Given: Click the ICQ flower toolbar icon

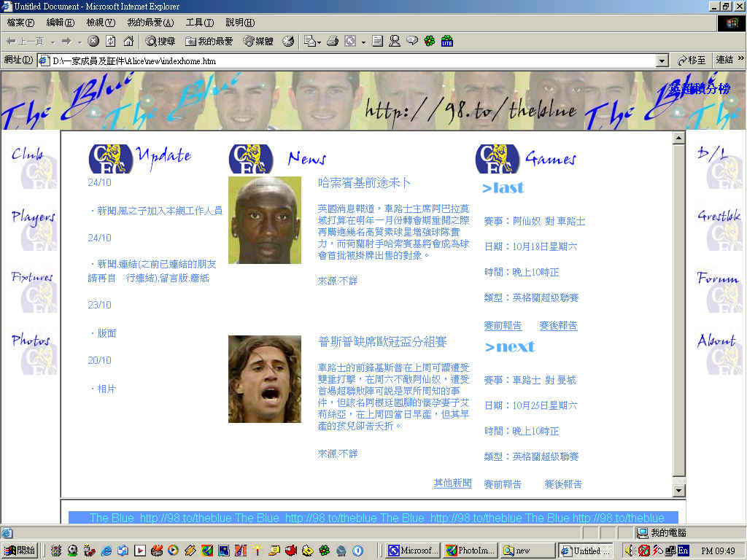Looking at the screenshot, I should pos(430,42).
